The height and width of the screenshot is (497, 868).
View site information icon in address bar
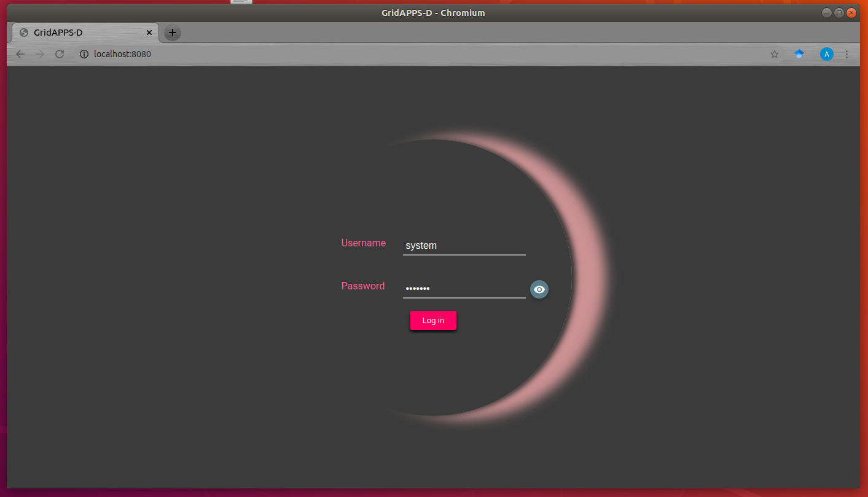click(x=84, y=54)
